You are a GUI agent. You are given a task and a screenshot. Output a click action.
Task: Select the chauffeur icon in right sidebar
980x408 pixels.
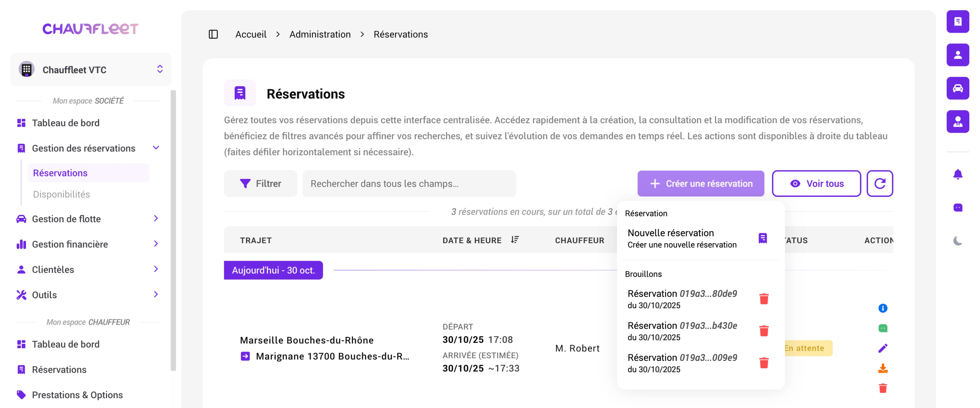(x=958, y=121)
